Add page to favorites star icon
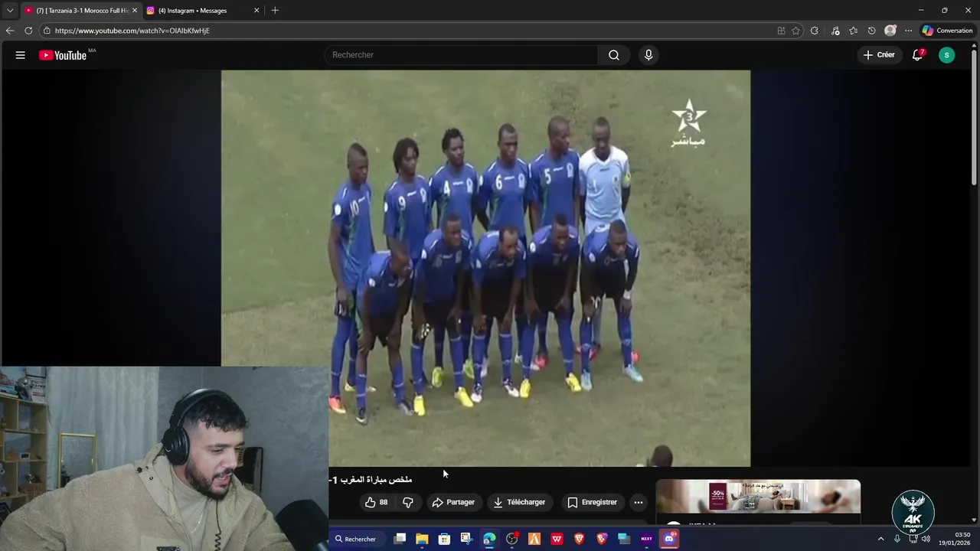Image resolution: width=980 pixels, height=551 pixels. click(x=796, y=31)
